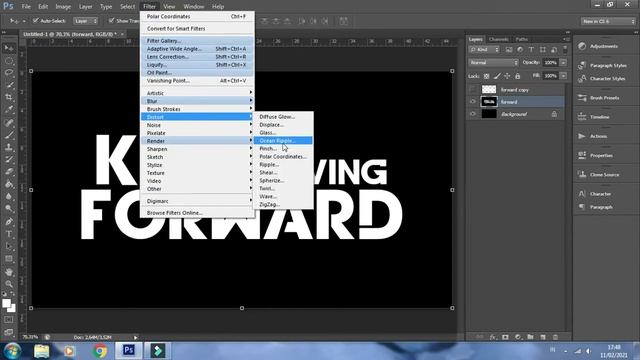Viewport: 640px width, 360px height.
Task: Select the Horizontal Type tool
Action: pyautogui.click(x=9, y=234)
